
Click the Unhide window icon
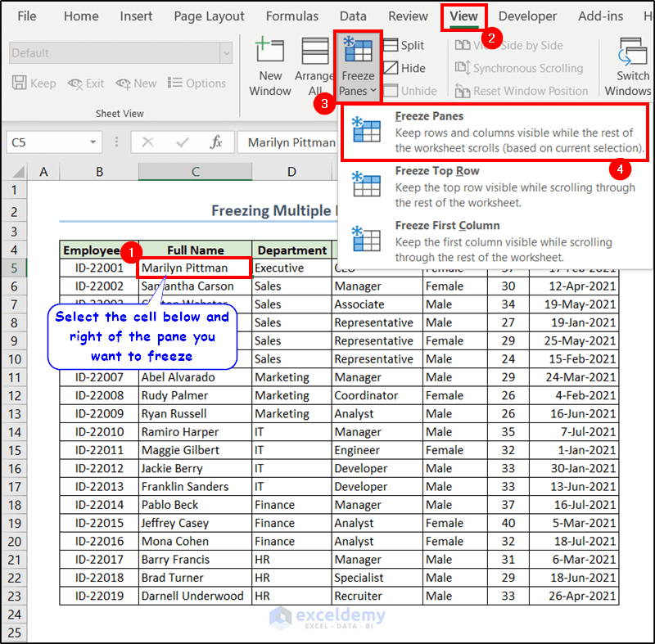409,91
